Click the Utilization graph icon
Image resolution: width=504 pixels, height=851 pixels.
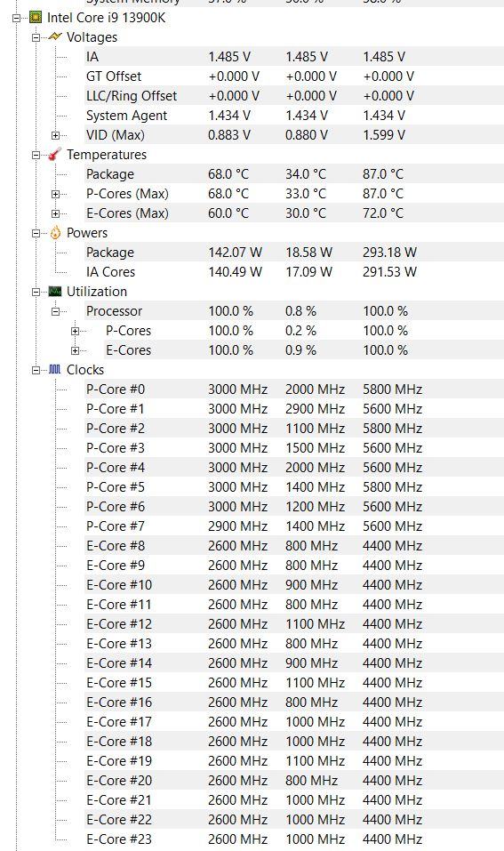(x=55, y=292)
